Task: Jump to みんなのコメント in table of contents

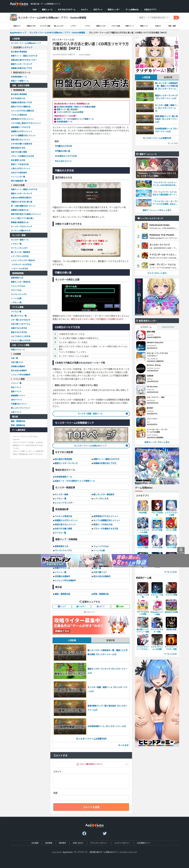Action: click(x=63, y=161)
